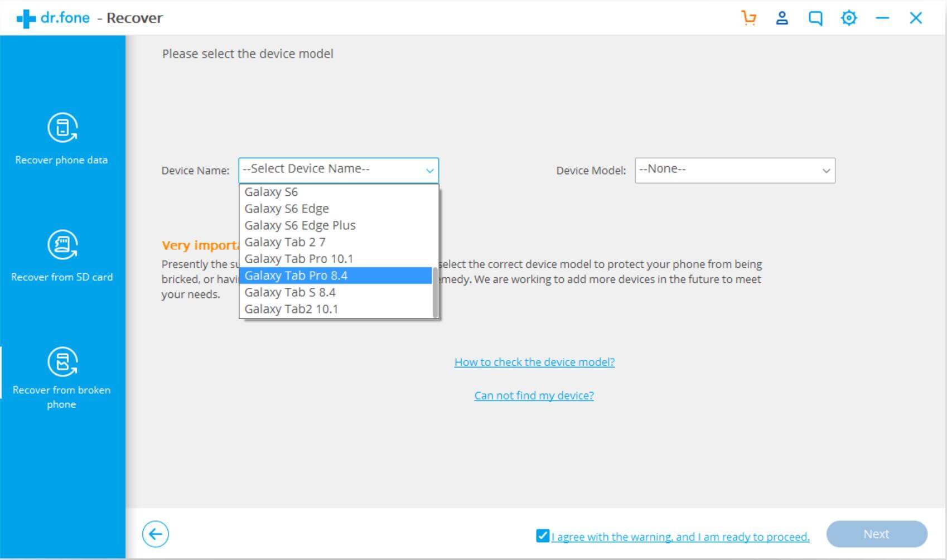Switch to Recover from SD card tab
Image resolution: width=947 pixels, height=560 pixels.
coord(62,257)
